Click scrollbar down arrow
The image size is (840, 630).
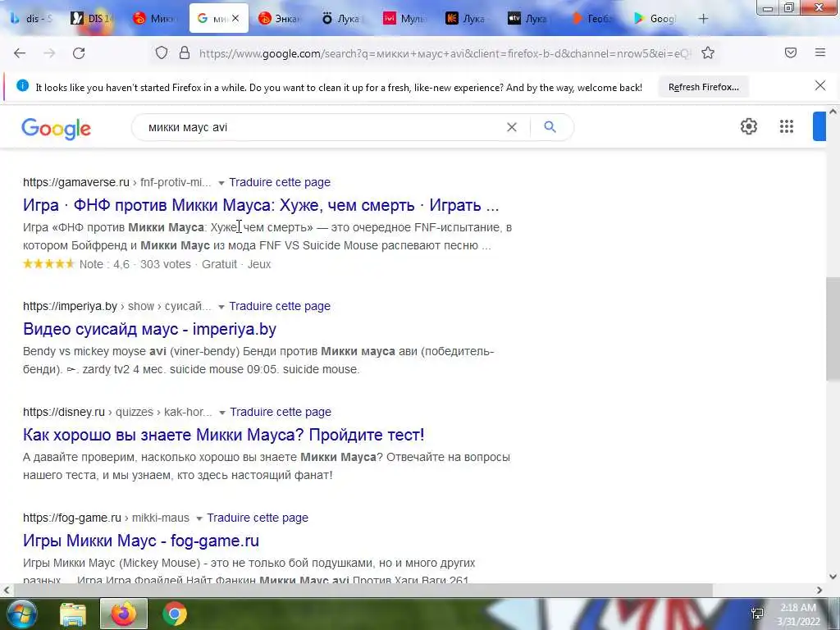pyautogui.click(x=833, y=577)
